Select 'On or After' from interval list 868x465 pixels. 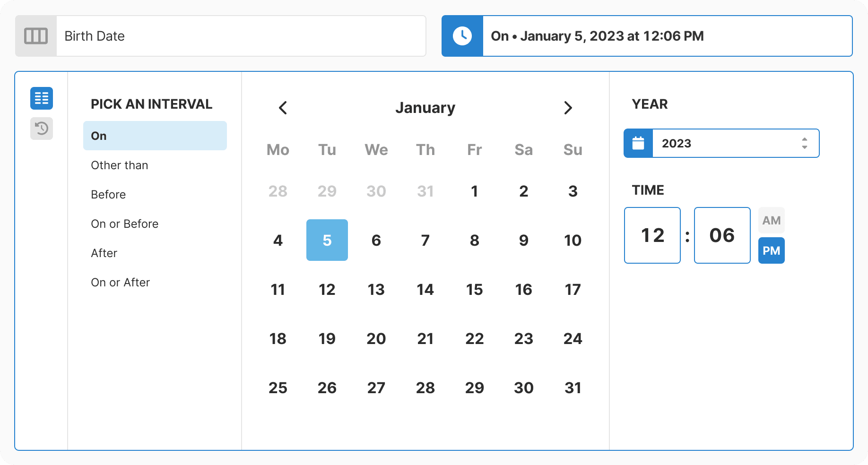(120, 282)
